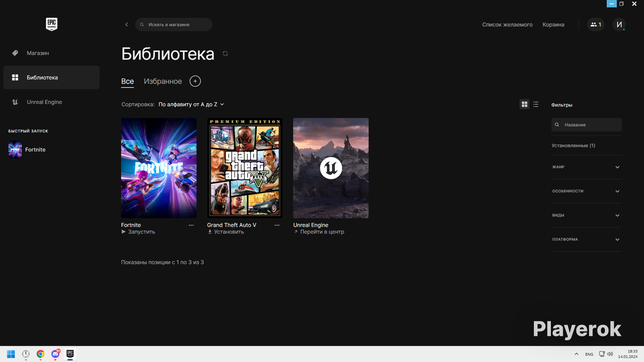The height and width of the screenshot is (362, 644).
Task: Open Discord from the taskbar
Action: pos(55,354)
